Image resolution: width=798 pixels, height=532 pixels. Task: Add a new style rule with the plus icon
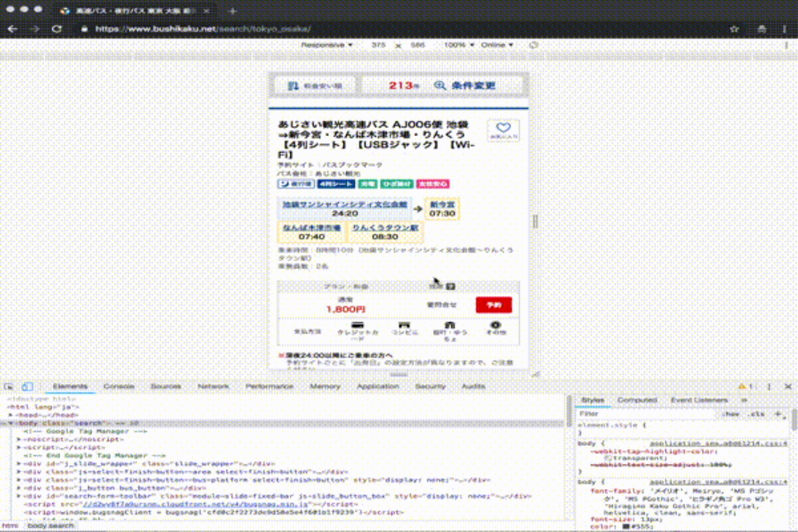pos(778,414)
